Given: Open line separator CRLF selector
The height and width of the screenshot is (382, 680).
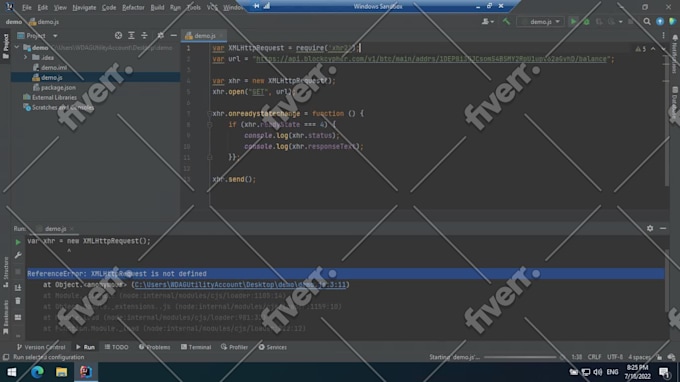Looking at the screenshot, I should pyautogui.click(x=594, y=357).
